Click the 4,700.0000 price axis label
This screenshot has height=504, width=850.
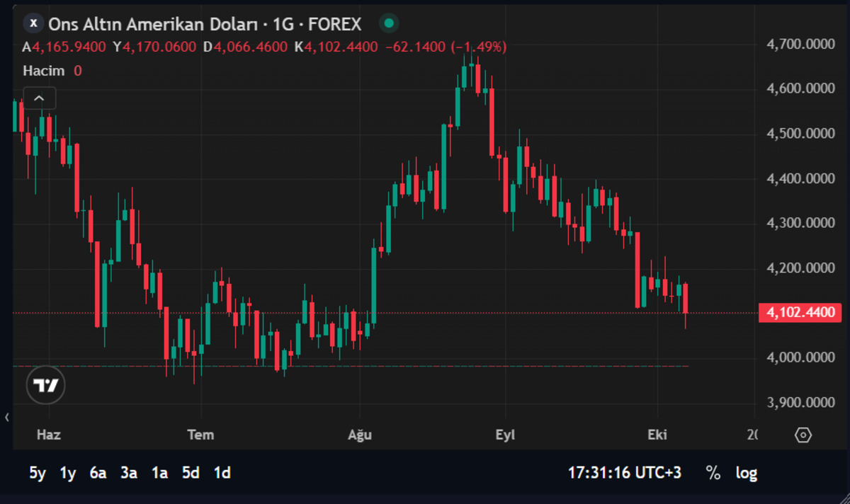(801, 45)
